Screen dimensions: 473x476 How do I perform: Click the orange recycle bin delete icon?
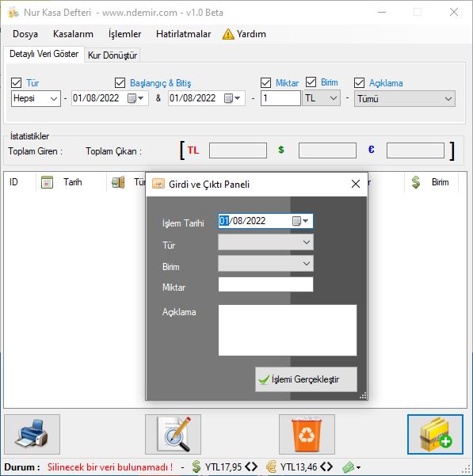point(307,434)
